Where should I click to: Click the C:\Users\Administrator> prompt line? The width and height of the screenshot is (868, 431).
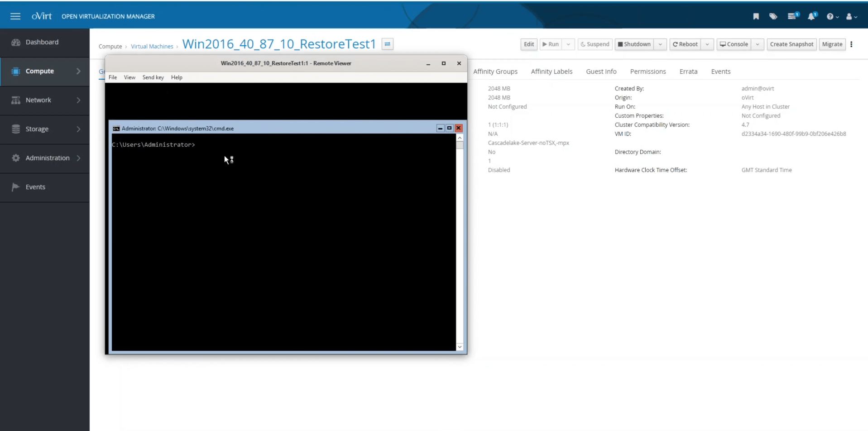(153, 145)
